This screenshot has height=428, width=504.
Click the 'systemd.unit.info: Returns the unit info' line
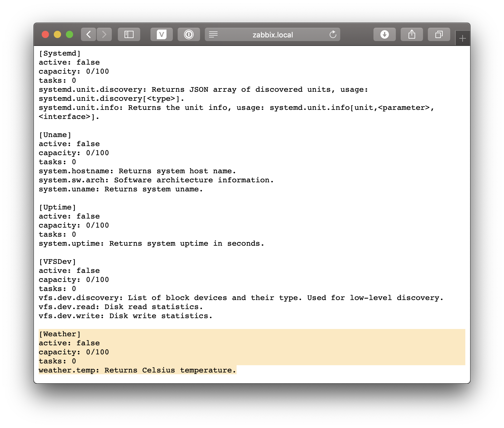click(x=237, y=108)
